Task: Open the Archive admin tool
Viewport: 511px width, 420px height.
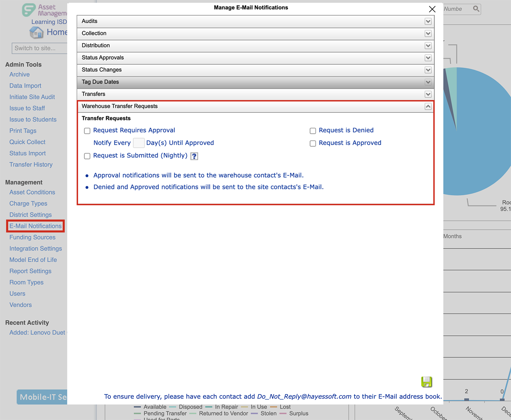Action: click(19, 75)
